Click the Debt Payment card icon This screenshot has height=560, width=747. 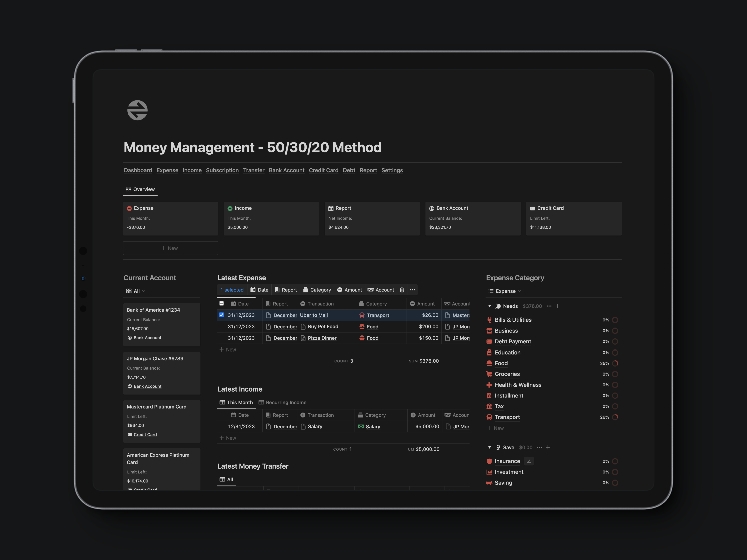(x=489, y=341)
